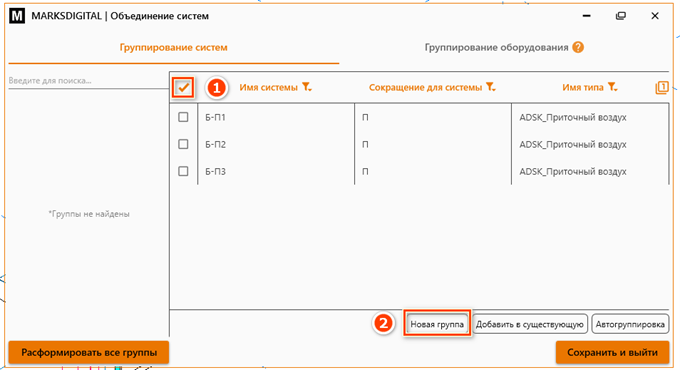Click the copy icon at table header right
This screenshot has height=370, width=680.
[x=661, y=88]
